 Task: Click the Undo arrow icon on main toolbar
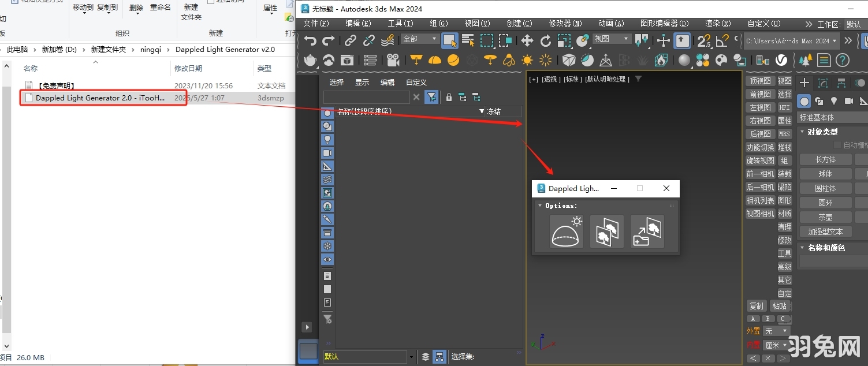(x=310, y=40)
